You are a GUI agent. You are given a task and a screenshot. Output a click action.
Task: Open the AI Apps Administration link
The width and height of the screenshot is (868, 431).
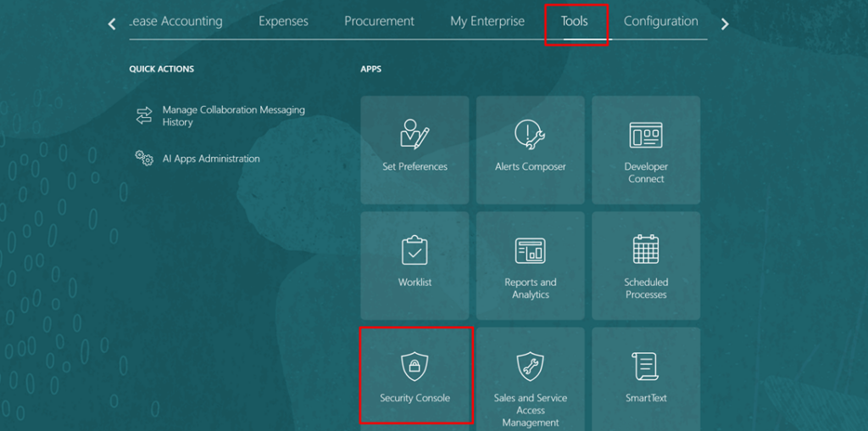click(x=211, y=159)
